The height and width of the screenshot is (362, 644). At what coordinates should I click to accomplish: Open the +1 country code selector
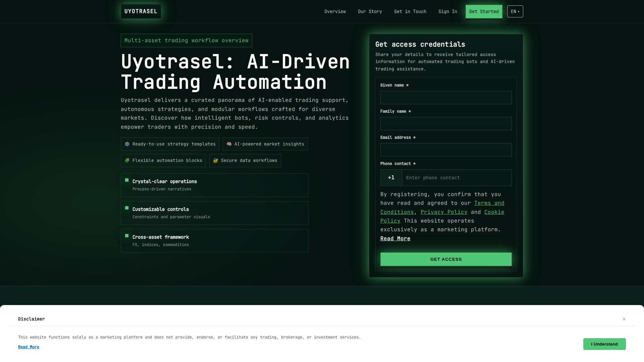tap(391, 178)
